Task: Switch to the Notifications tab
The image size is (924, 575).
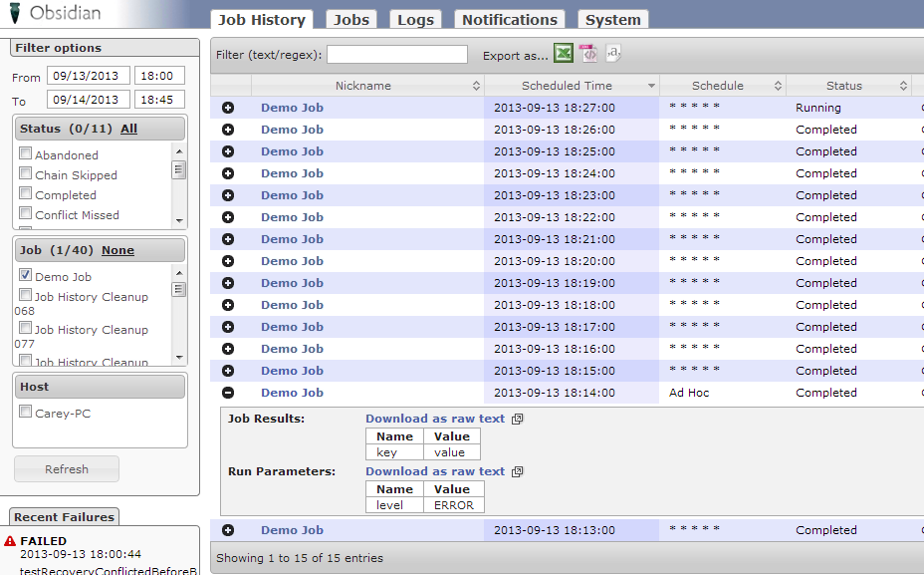Action: coord(509,20)
